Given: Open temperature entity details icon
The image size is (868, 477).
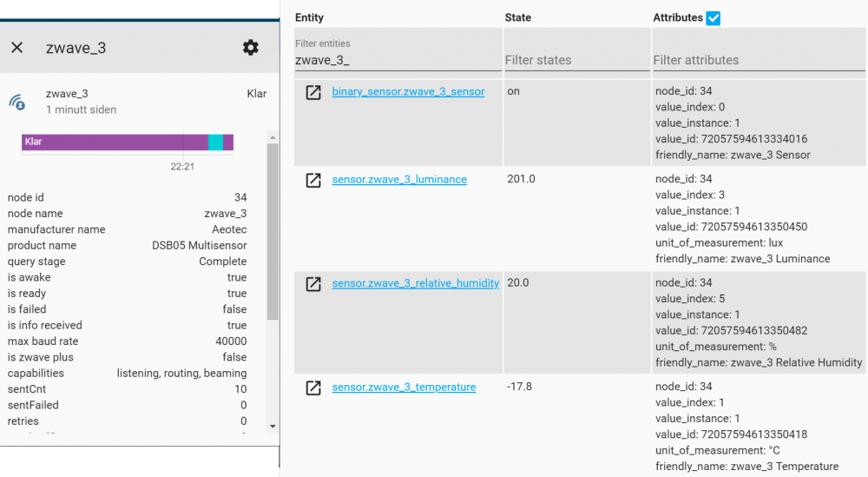Looking at the screenshot, I should (313, 388).
